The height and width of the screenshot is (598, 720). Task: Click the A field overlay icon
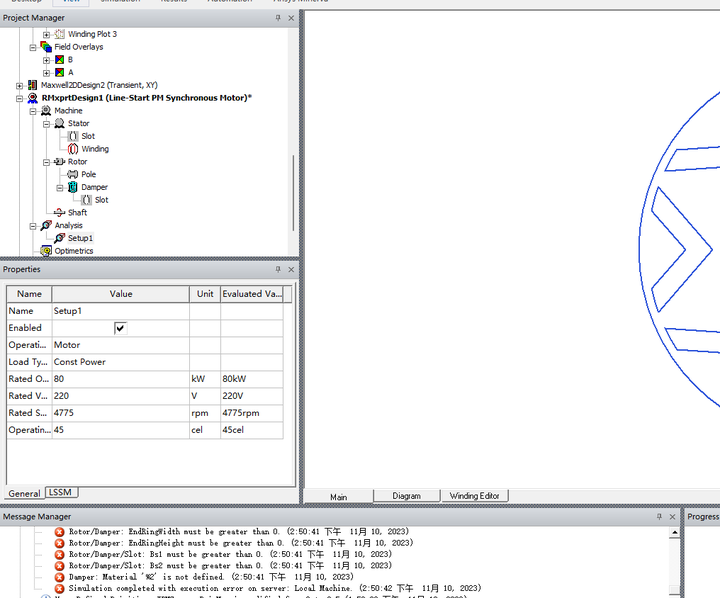click(60, 73)
